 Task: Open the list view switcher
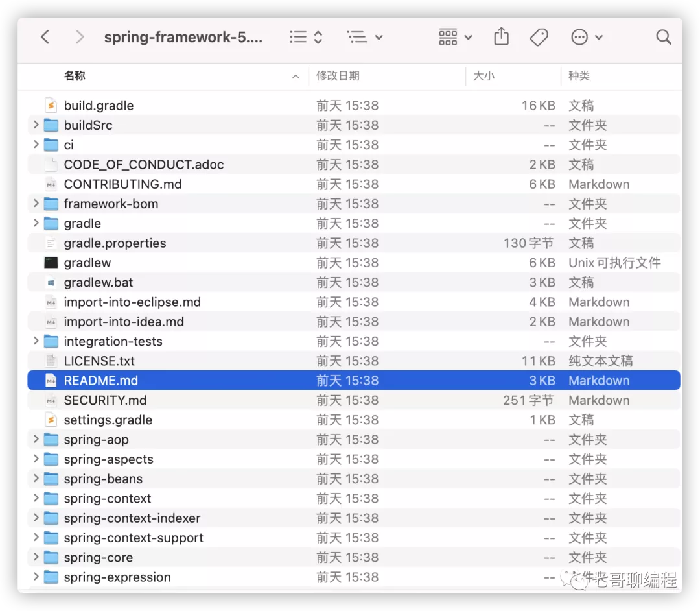coord(306,37)
